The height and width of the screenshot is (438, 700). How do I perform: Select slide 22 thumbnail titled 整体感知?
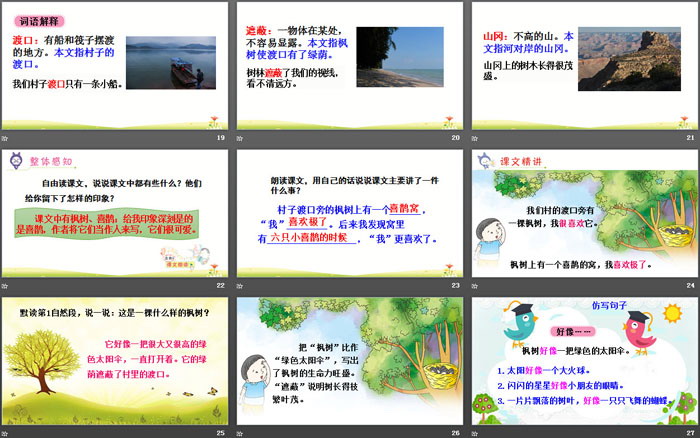point(115,213)
